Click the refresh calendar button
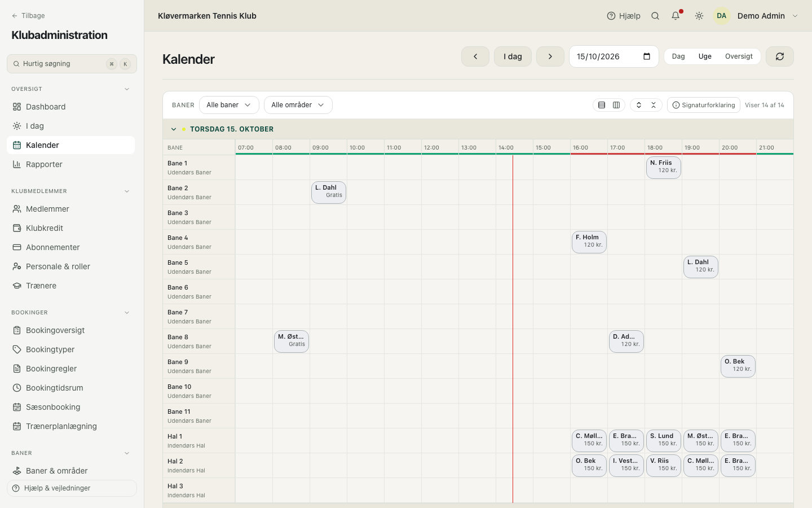This screenshot has height=508, width=812. coord(780,56)
